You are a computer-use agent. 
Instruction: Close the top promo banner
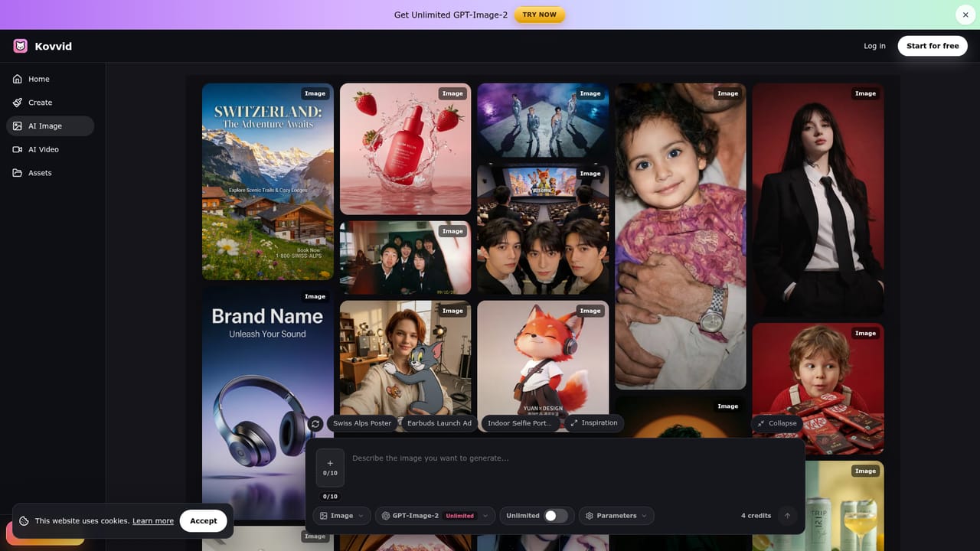point(965,15)
